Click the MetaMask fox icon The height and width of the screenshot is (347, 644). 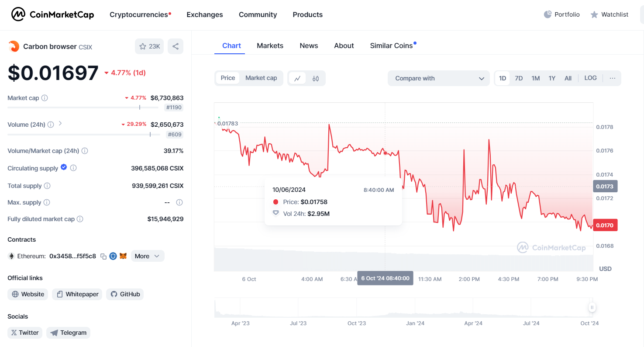click(124, 256)
